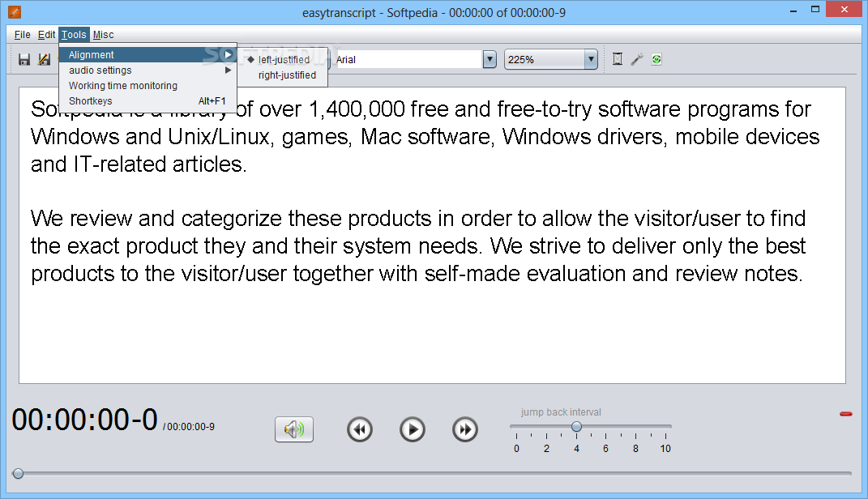Viewport: 868px width, 499px height.
Task: Click the save-as icon with pencil
Action: click(x=44, y=59)
